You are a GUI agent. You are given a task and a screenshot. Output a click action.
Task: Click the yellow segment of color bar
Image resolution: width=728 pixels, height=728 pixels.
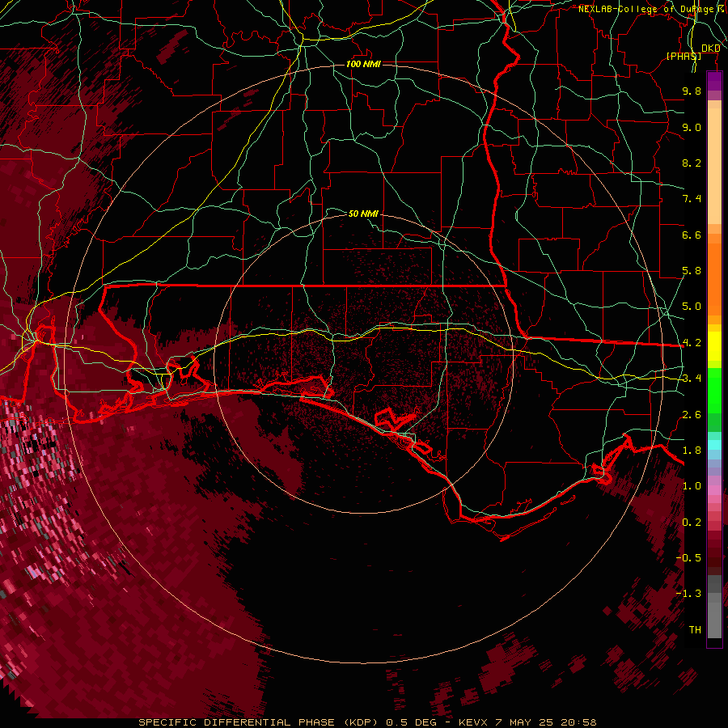point(714,346)
